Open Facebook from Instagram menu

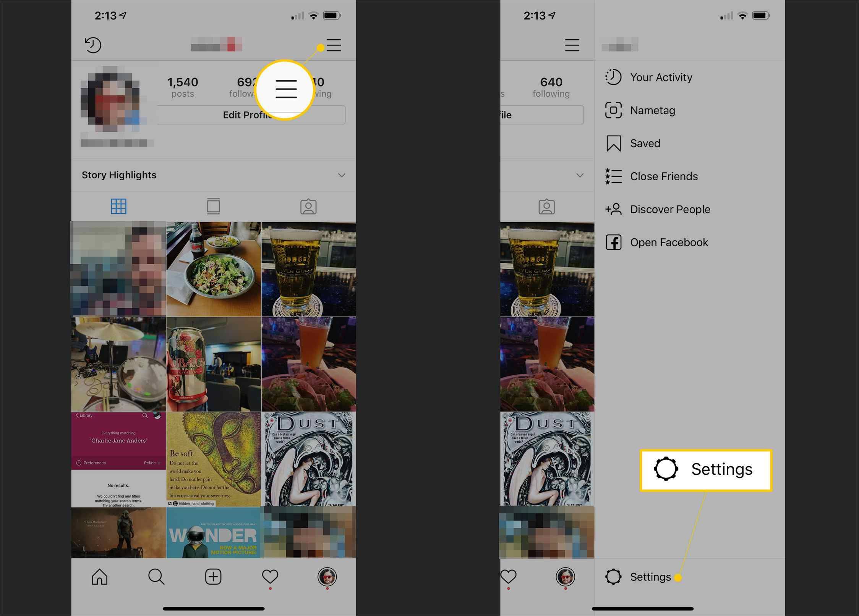669,242
